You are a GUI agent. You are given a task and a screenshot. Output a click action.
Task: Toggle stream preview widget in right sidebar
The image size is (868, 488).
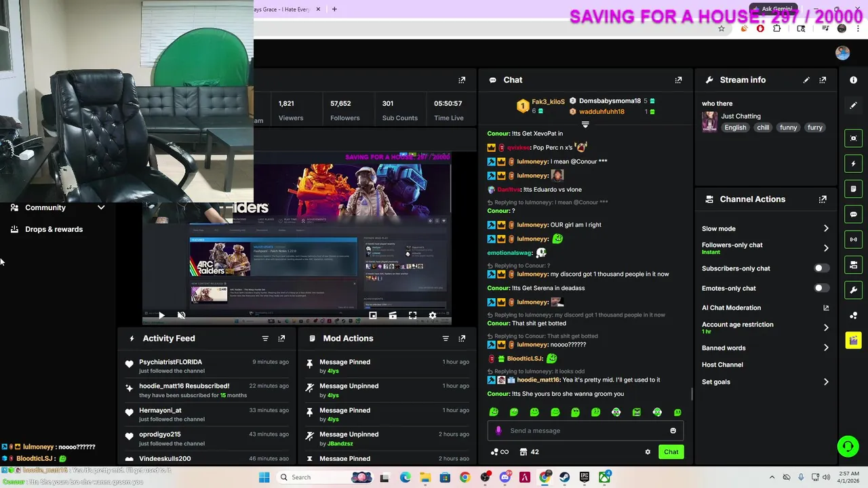pyautogui.click(x=853, y=138)
